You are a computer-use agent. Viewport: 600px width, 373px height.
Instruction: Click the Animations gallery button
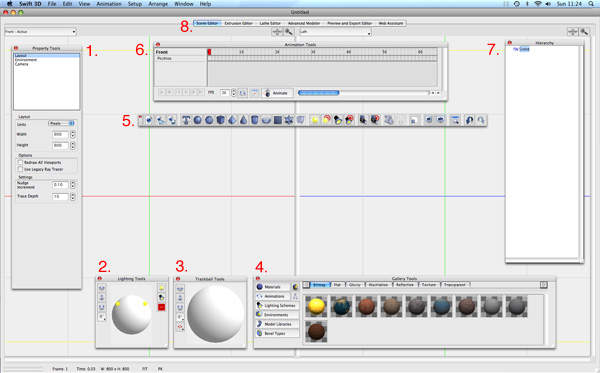pyautogui.click(x=272, y=296)
